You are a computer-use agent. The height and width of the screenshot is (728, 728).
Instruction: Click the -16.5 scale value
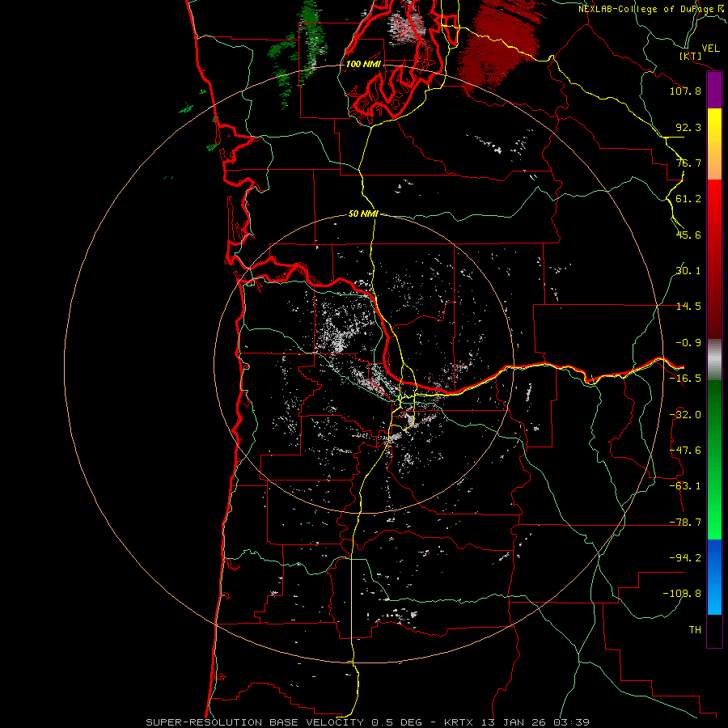coord(685,379)
